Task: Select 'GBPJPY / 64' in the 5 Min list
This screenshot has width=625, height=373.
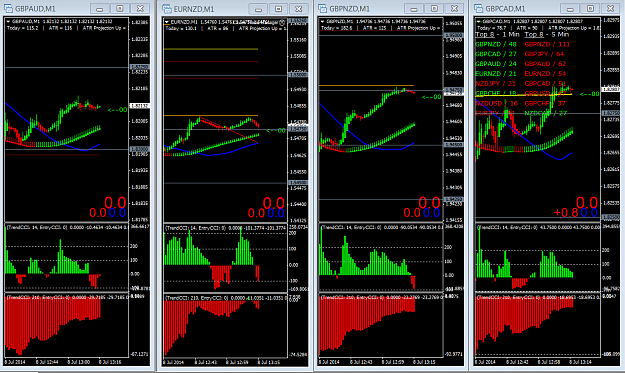Action: (x=544, y=54)
